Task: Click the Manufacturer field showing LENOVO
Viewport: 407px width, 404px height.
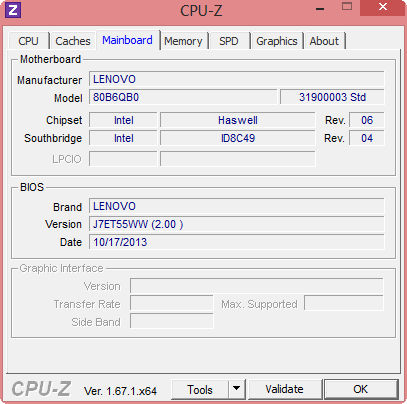Action: pos(237,79)
